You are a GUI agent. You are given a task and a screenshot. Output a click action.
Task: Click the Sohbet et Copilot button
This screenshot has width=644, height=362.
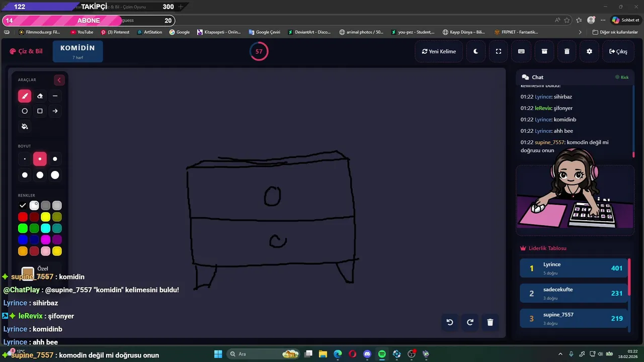pyautogui.click(x=625, y=20)
